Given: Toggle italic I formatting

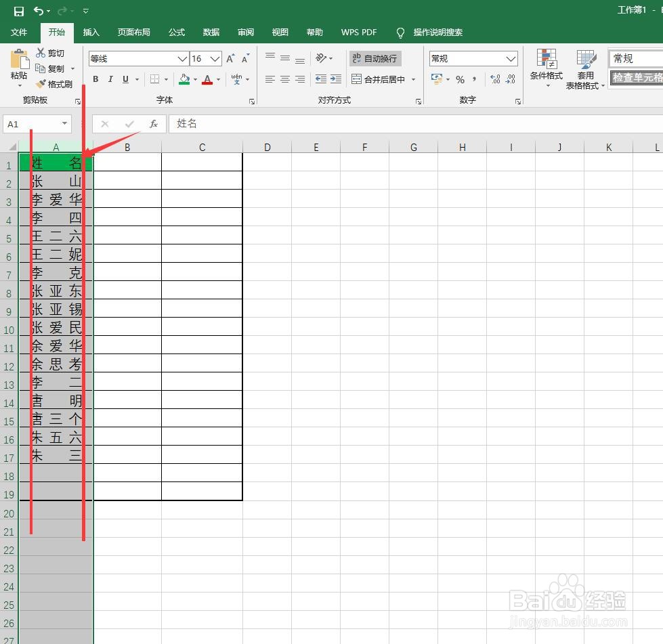Looking at the screenshot, I should pyautogui.click(x=110, y=79).
